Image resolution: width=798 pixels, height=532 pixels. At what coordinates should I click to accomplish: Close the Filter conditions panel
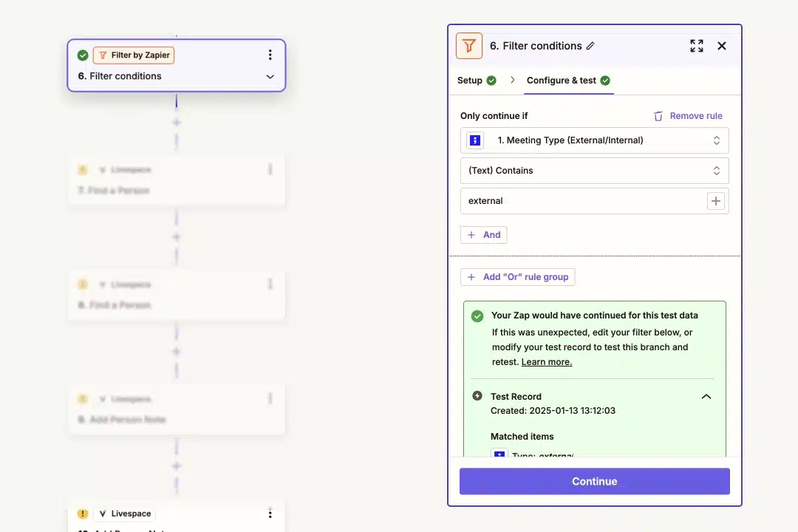pyautogui.click(x=722, y=46)
